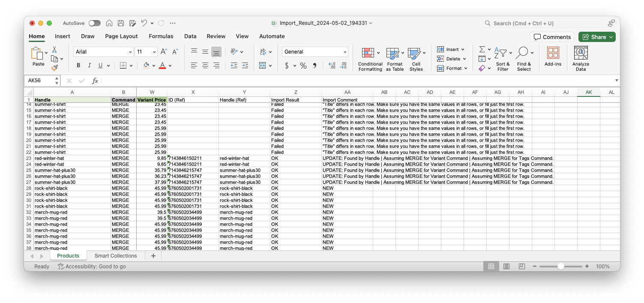Image resolution: width=644 pixels, height=303 pixels.
Task: Toggle the AutoSave switch
Action: coord(94,23)
